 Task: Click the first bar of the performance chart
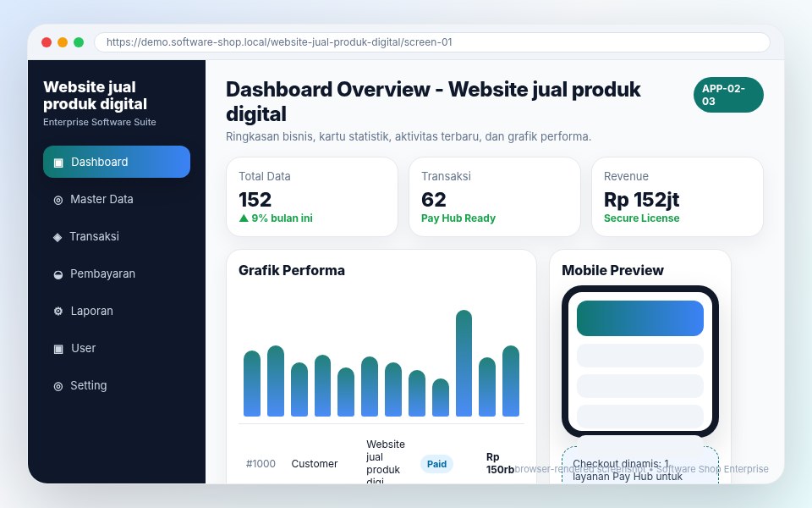pyautogui.click(x=252, y=383)
